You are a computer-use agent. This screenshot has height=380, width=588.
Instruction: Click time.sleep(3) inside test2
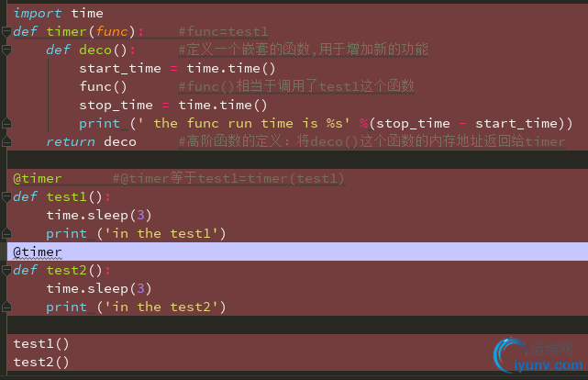click(98, 288)
